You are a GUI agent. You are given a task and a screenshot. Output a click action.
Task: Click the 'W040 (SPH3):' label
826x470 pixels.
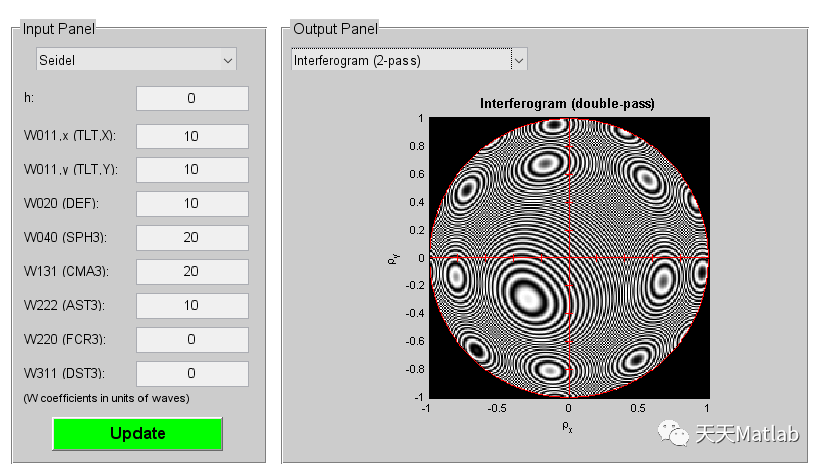point(65,238)
